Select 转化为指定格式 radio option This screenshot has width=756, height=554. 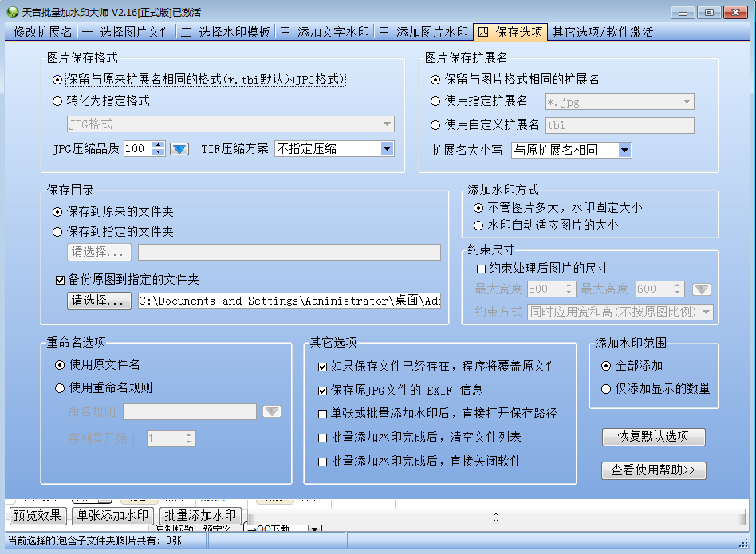point(57,101)
